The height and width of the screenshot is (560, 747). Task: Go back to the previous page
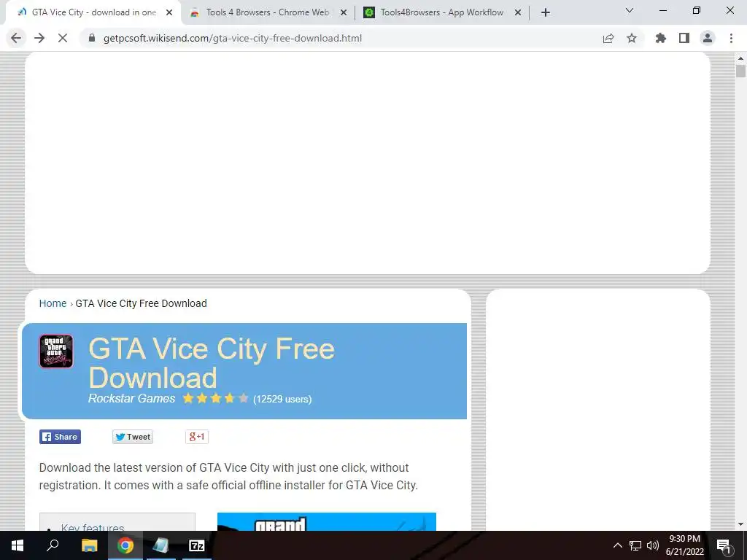[x=16, y=38]
